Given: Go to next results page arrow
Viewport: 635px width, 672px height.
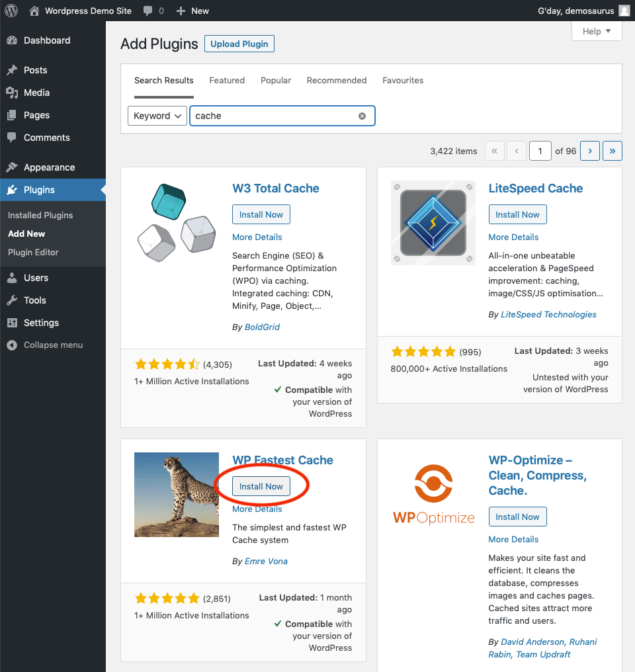Looking at the screenshot, I should point(590,151).
